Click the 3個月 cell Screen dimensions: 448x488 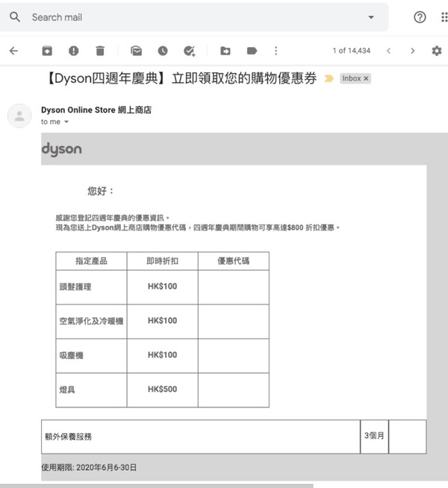[374, 437]
